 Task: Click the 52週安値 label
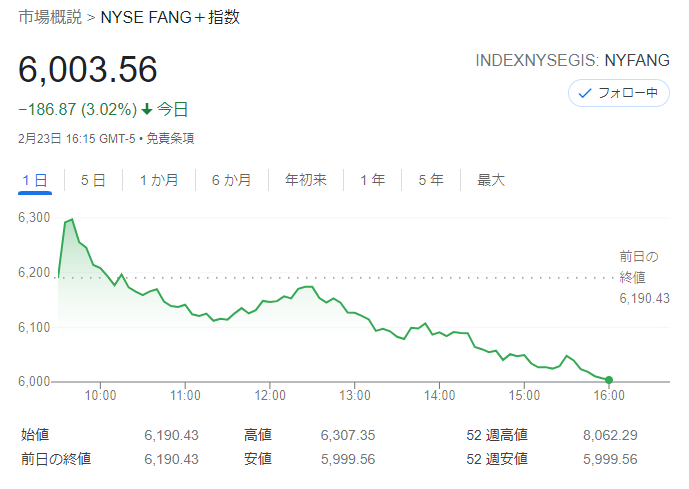pyautogui.click(x=497, y=459)
